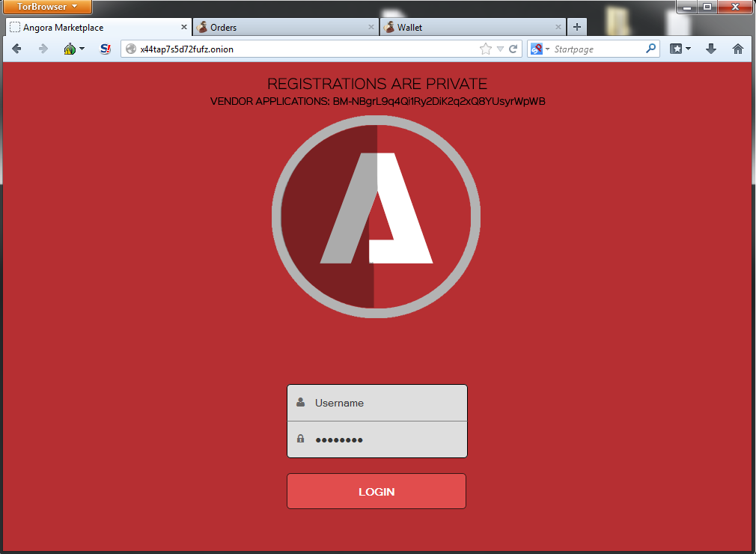Open the search engine selector dropdown

tap(547, 49)
